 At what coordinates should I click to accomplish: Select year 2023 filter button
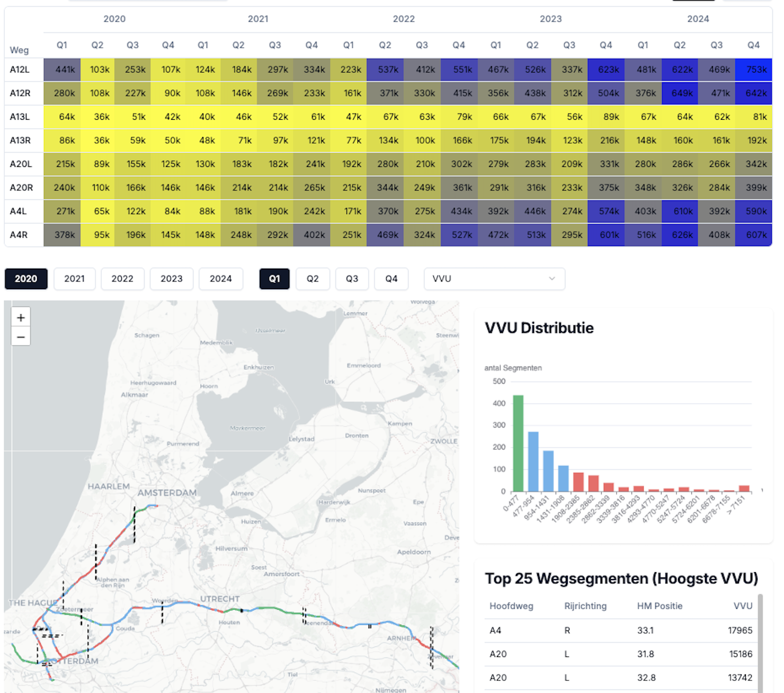pos(172,279)
